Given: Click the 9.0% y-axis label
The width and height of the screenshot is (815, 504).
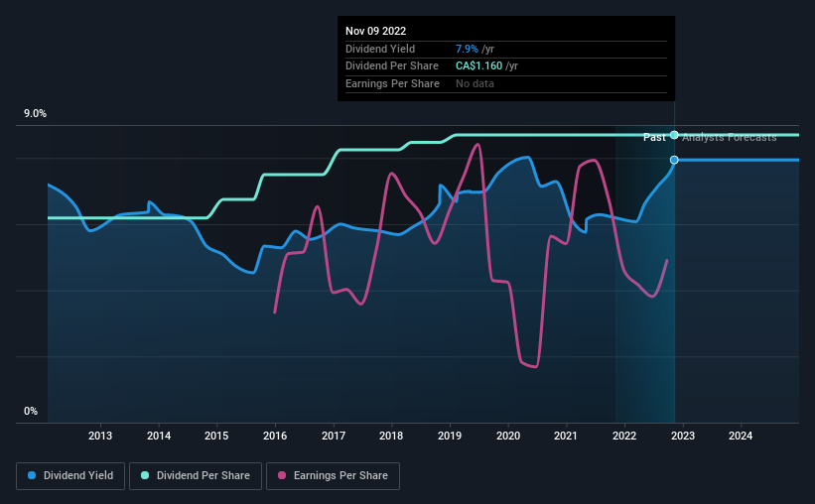Looking at the screenshot, I should (35, 114).
